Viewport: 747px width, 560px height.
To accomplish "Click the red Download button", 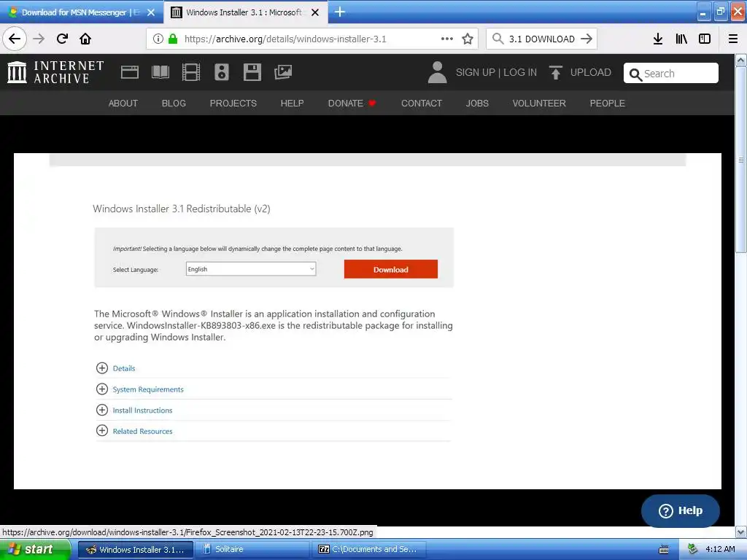I will pos(391,269).
